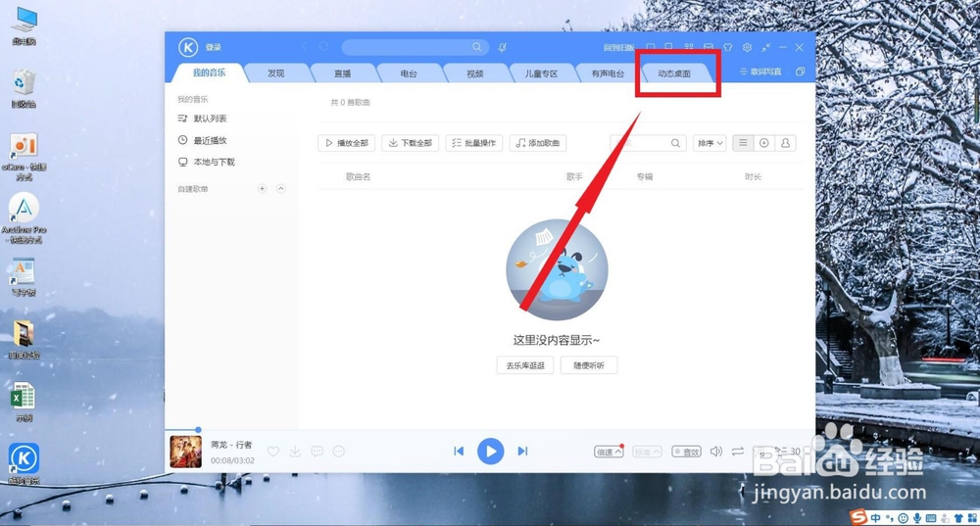Screen dimensions: 980x526
Task: Open the listen-to-identify microphone icon
Action: 502,47
